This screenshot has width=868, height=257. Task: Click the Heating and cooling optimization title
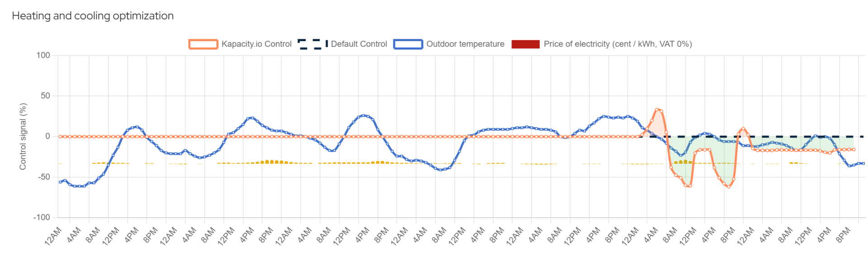[x=93, y=16]
